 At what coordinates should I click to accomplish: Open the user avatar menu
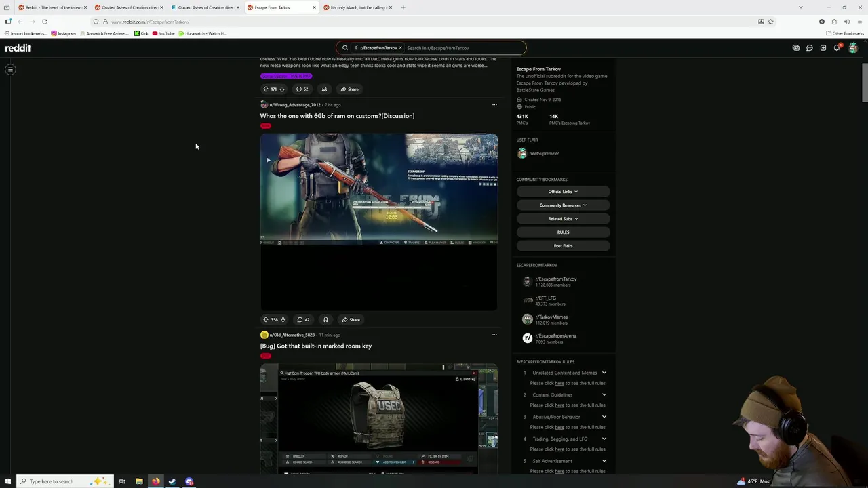click(x=853, y=48)
